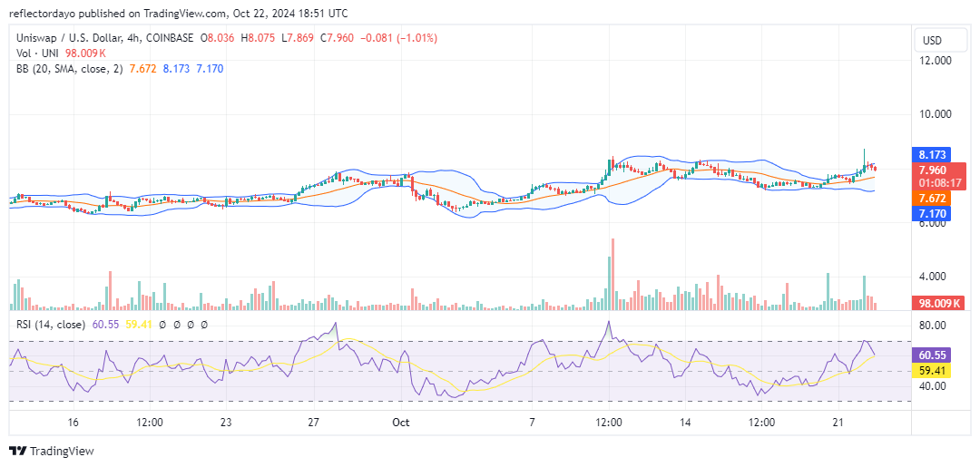Click the 7.170 lower band value in BB legend

tap(210, 68)
